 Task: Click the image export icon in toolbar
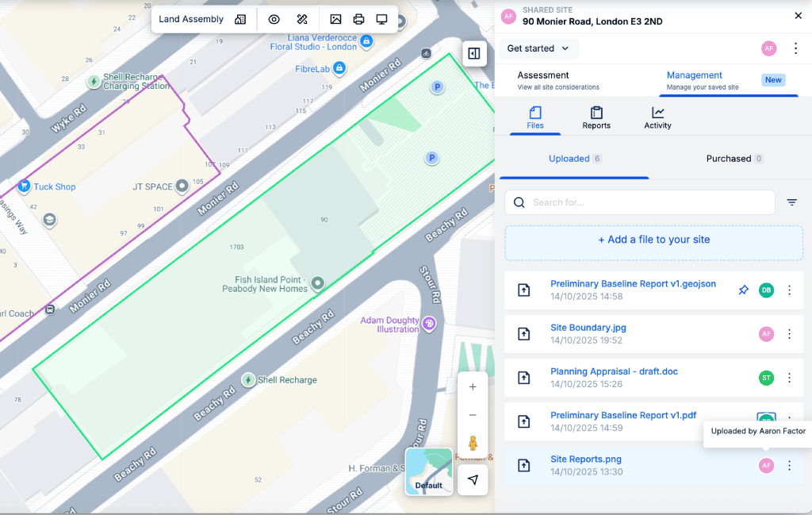(x=336, y=19)
